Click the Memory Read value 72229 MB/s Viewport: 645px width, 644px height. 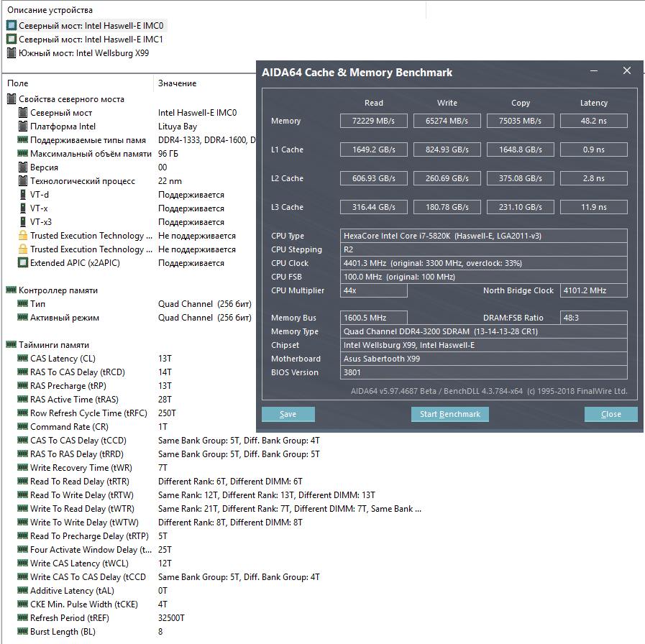click(x=373, y=121)
